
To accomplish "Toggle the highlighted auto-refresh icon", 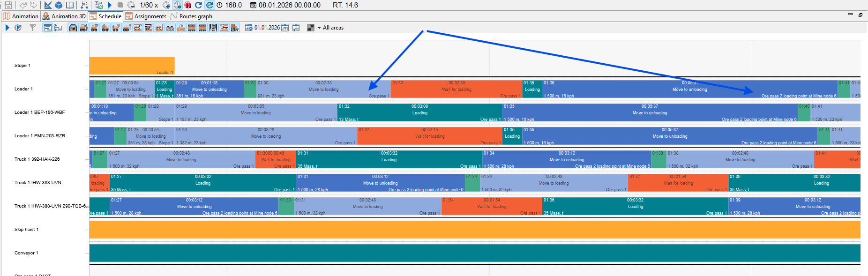I will (210, 5).
